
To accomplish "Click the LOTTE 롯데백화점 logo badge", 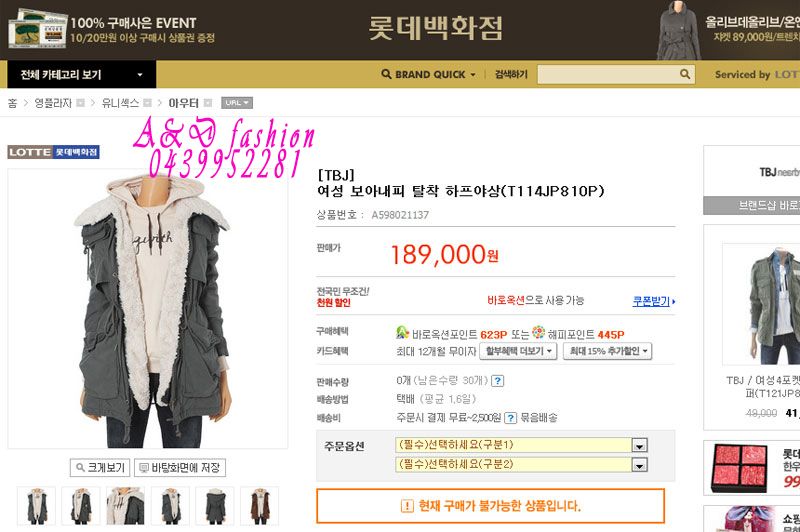I will point(53,152).
